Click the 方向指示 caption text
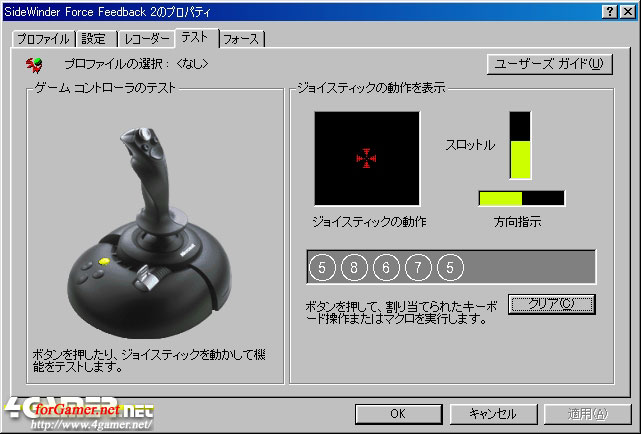The width and height of the screenshot is (641, 434). tap(518, 222)
